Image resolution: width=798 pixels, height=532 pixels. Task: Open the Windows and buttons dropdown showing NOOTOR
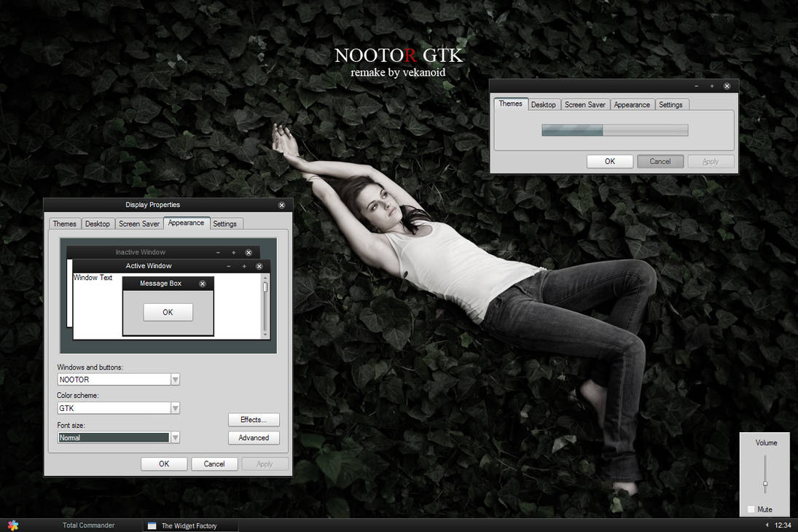click(175, 379)
